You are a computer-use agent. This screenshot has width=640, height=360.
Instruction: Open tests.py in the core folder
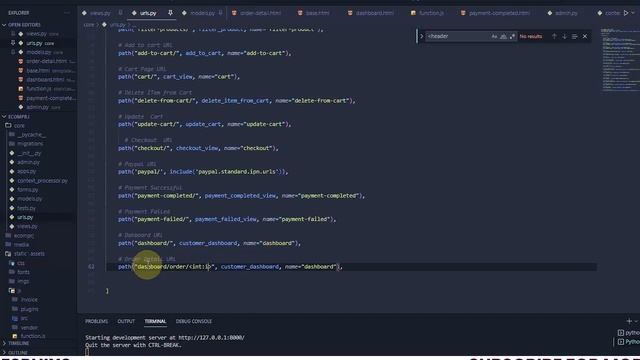[27, 208]
